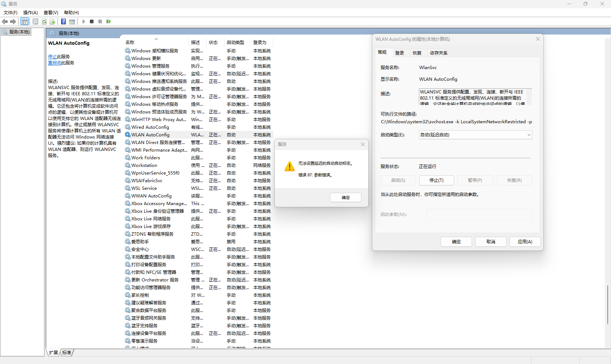Viewport: 611px width, 364px height.
Task: Sort the list by the 名称 column header
Action: [x=156, y=42]
